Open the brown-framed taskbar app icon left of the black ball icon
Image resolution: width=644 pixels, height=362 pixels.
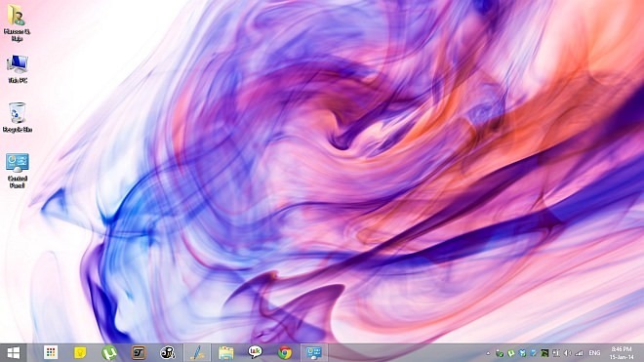pyautogui.click(x=139, y=352)
